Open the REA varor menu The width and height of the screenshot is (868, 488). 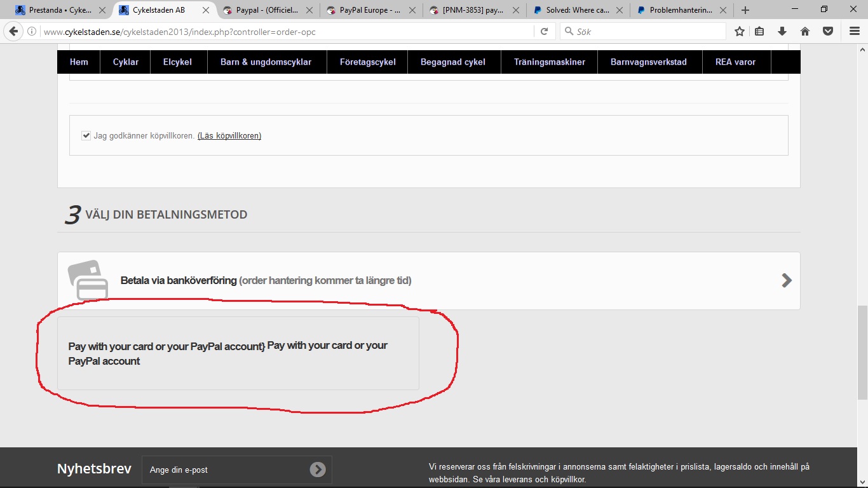(736, 62)
